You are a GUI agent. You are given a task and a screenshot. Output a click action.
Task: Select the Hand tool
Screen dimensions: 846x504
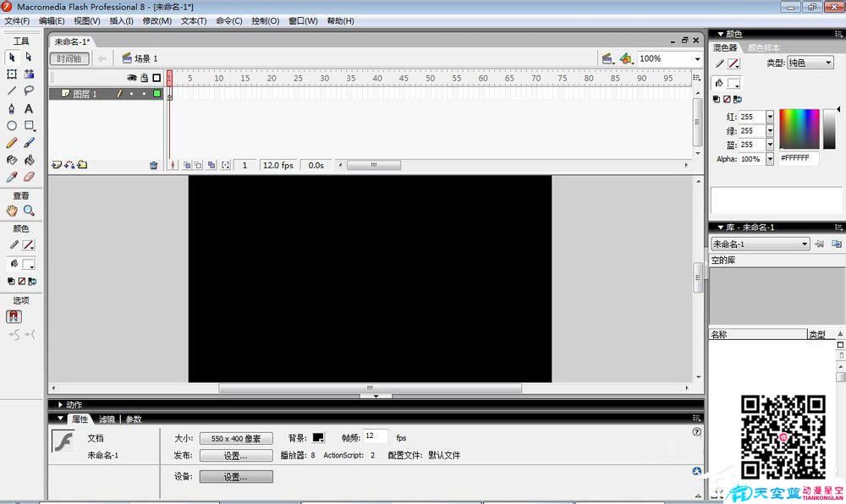12,211
